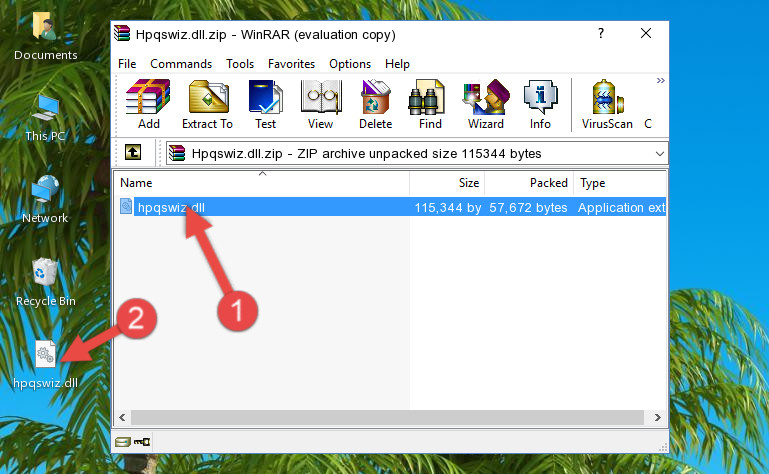
Task: Open the Commands menu
Action: tap(181, 64)
